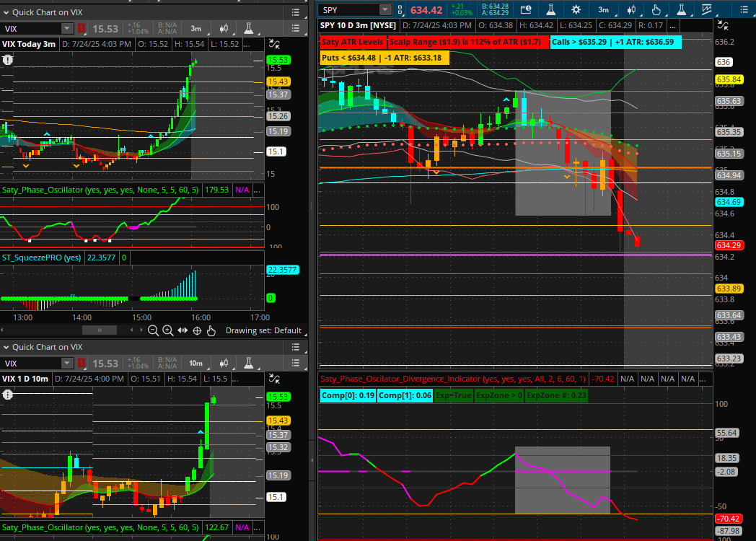Click the ST_SqueezePRO (yes) study label
756x541 pixels.
[41, 258]
